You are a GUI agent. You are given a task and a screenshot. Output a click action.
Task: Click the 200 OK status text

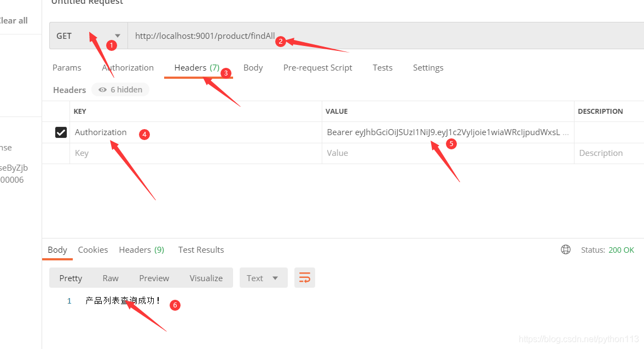tap(621, 250)
